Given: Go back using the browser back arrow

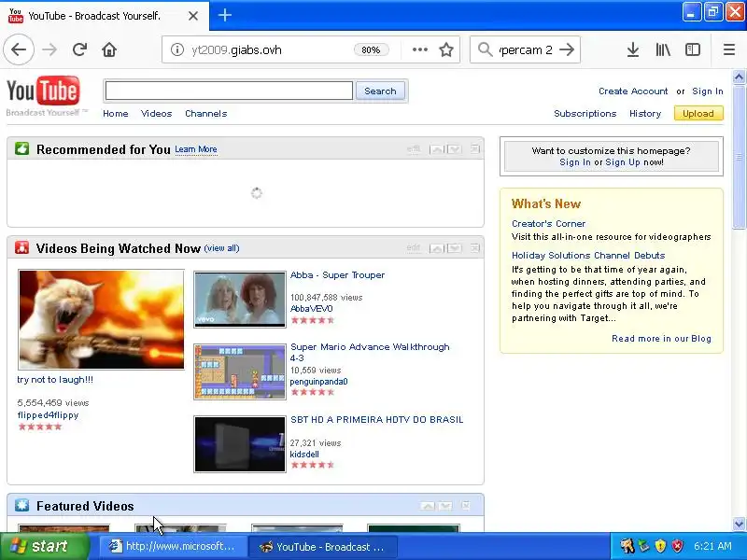Looking at the screenshot, I should (x=19, y=49).
